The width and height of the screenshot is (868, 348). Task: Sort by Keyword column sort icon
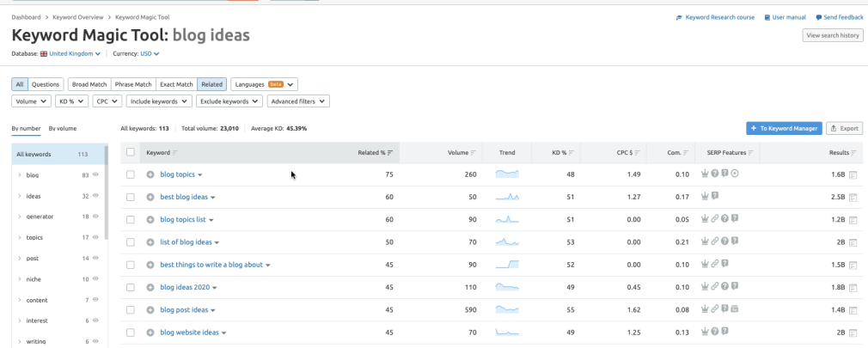pyautogui.click(x=175, y=153)
